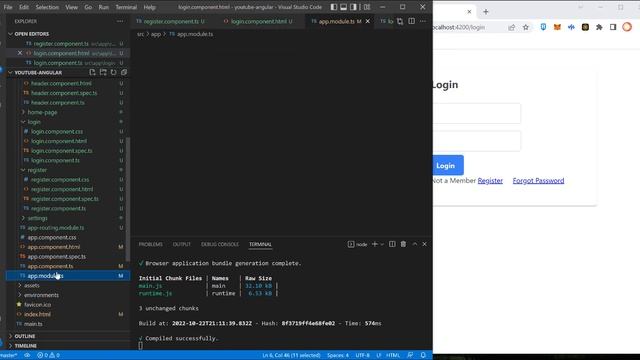This screenshot has height=360, width=640.
Task: Click the open changes icon in editor toolbar
Action: pyautogui.click(x=400, y=21)
